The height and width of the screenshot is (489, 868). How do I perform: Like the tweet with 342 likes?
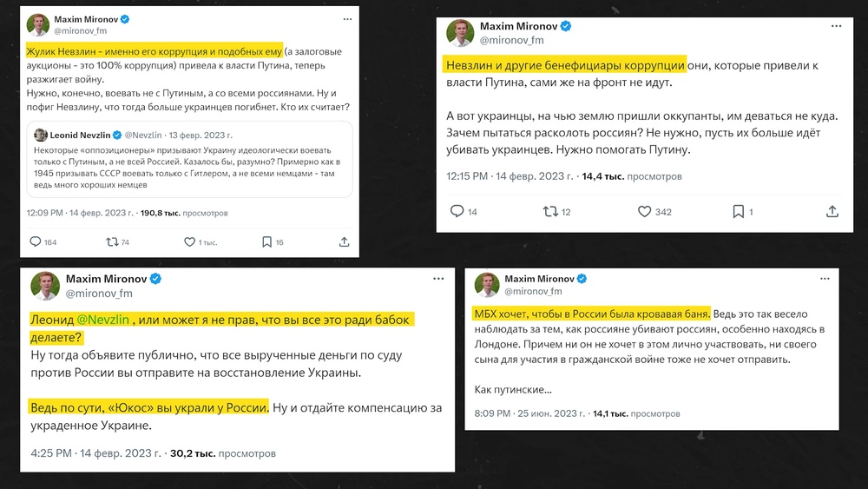pos(645,211)
